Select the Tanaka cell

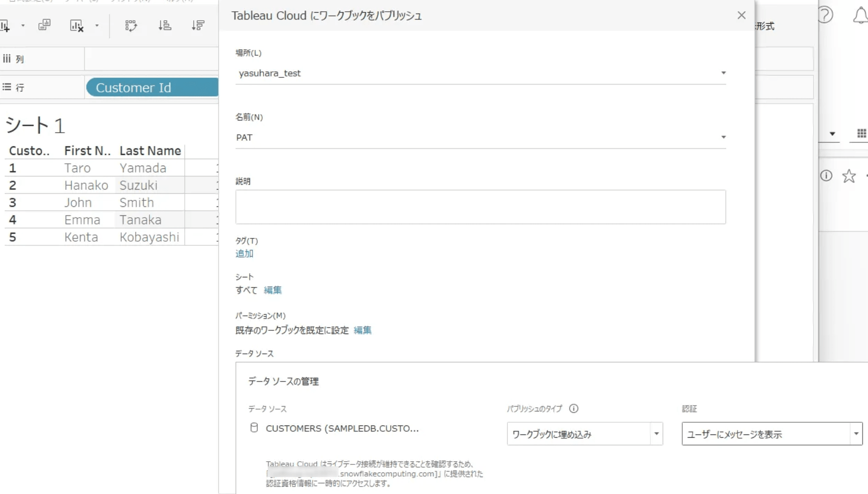click(140, 220)
